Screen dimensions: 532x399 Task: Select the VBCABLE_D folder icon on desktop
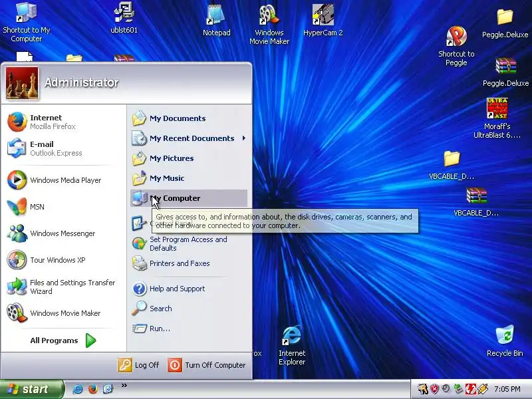[452, 165]
